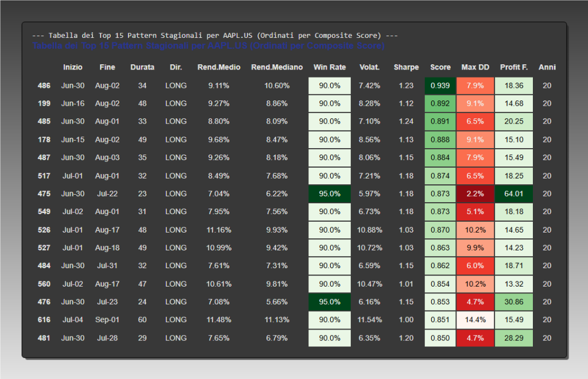This screenshot has height=379, width=588.
Task: Click the Sharpe column header
Action: click(x=406, y=67)
